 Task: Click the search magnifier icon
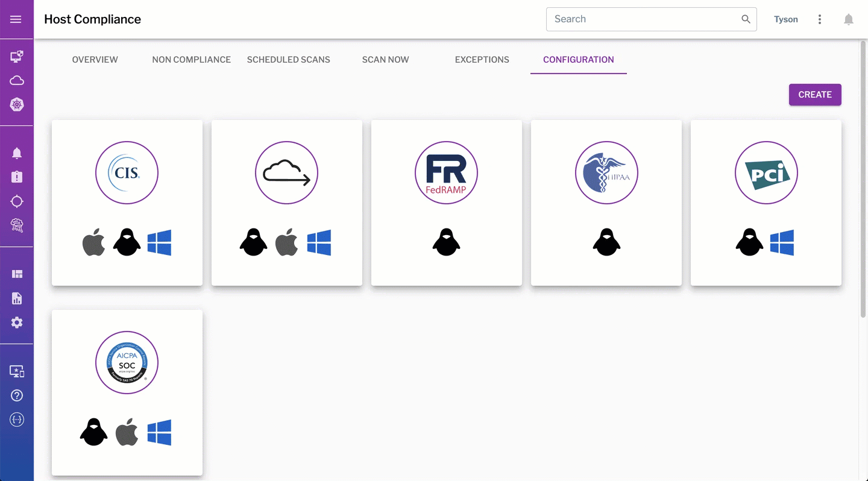(746, 19)
